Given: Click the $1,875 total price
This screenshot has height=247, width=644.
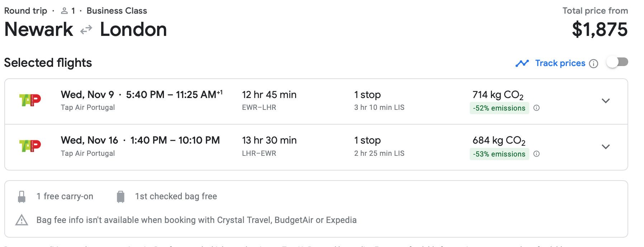Looking at the screenshot, I should (x=600, y=29).
